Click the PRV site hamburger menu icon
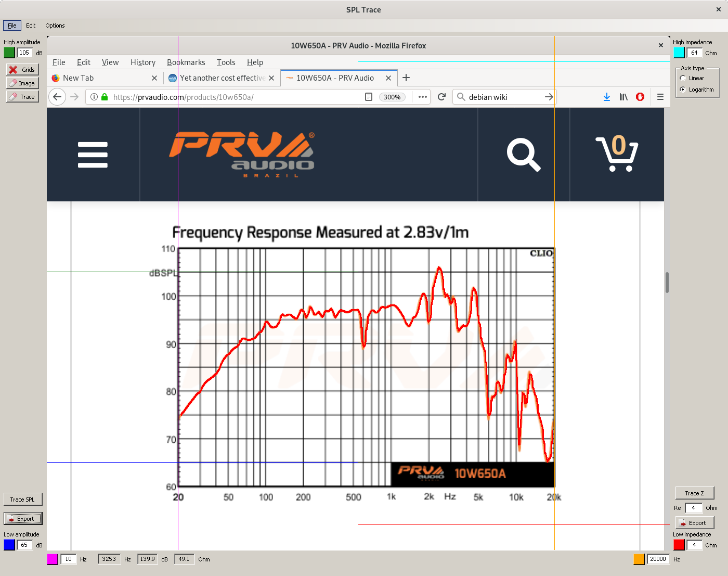728x576 pixels. [93, 155]
